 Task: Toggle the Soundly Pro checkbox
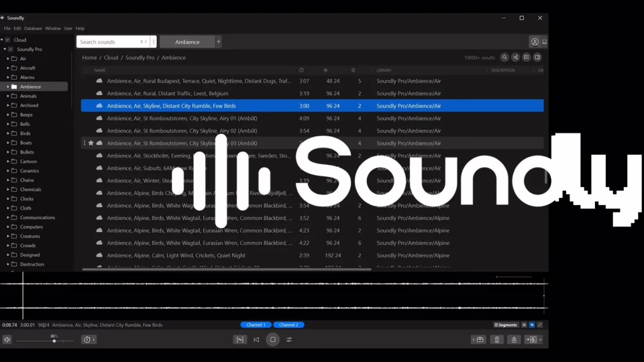11,49
